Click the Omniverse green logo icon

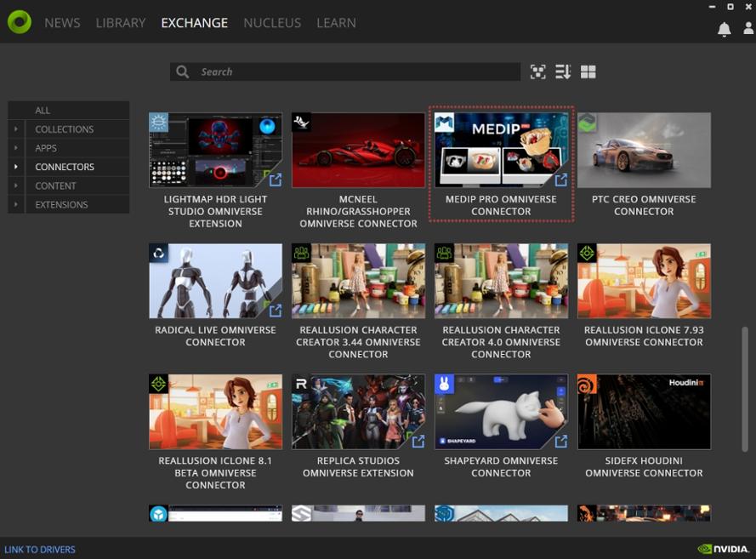pyautogui.click(x=20, y=22)
